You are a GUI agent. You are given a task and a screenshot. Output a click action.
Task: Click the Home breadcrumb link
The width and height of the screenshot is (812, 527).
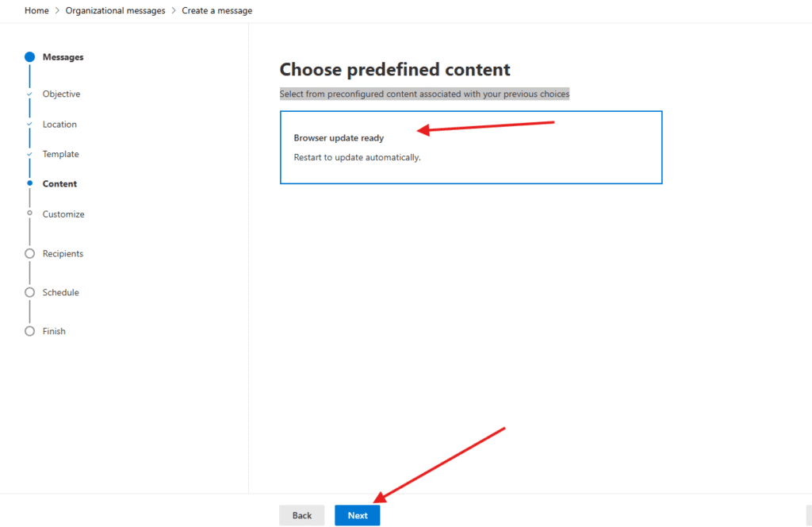36,10
